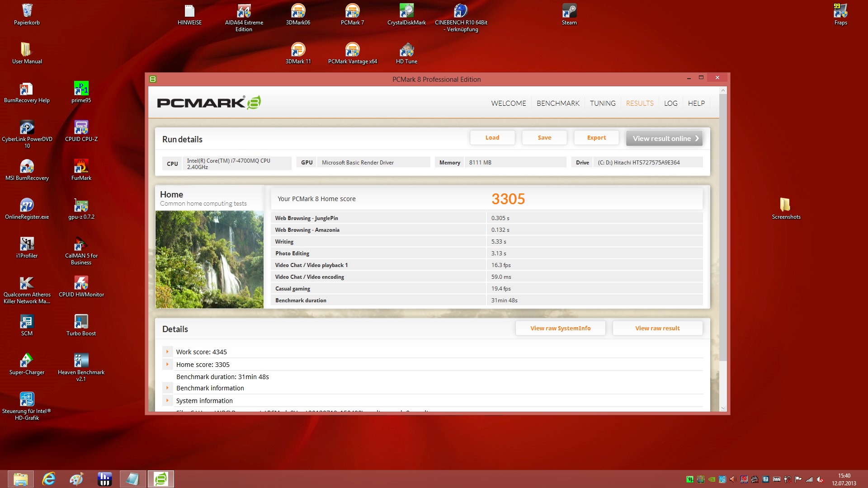The width and height of the screenshot is (868, 488).
Task: Click View raw SystemInfo button
Action: pyautogui.click(x=561, y=328)
